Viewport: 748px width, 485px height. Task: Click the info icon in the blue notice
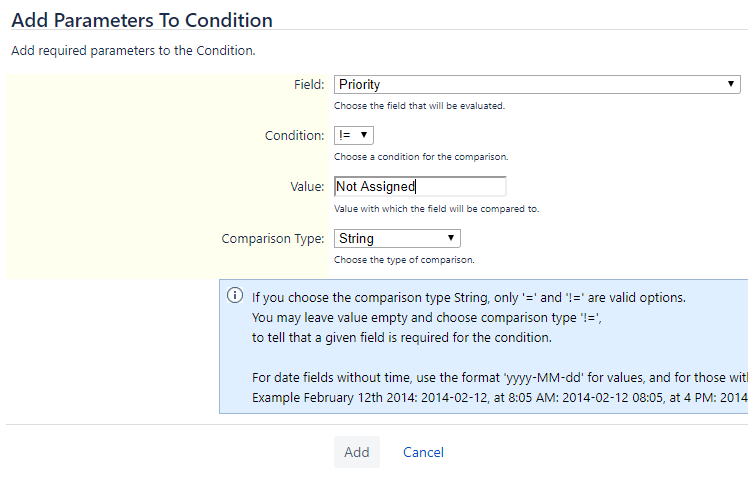click(x=235, y=296)
